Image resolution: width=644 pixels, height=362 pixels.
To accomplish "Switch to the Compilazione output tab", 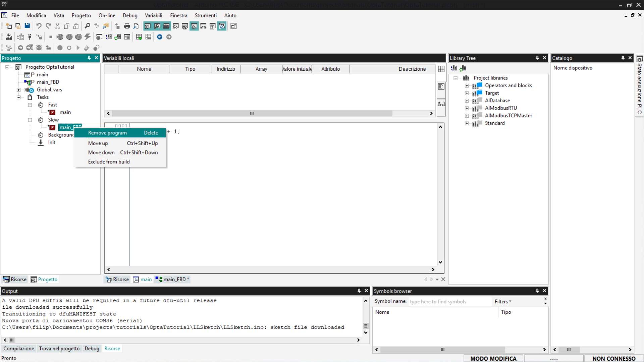I will point(19,349).
